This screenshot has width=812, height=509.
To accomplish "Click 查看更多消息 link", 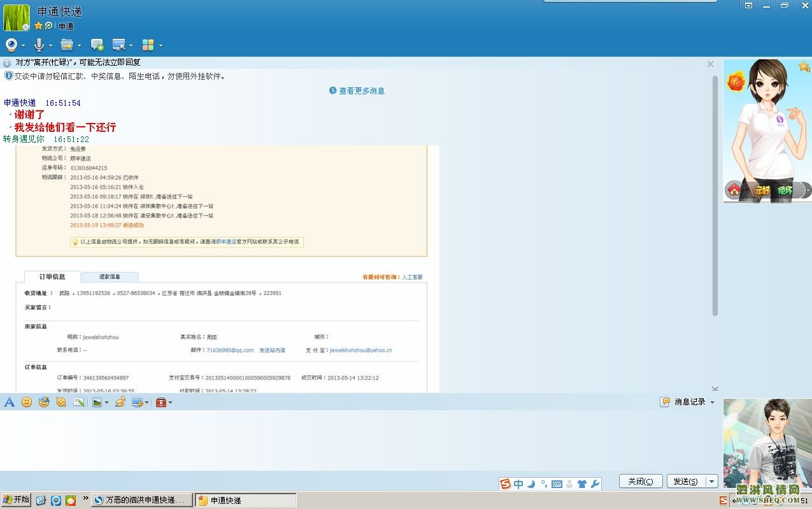I will pyautogui.click(x=361, y=91).
